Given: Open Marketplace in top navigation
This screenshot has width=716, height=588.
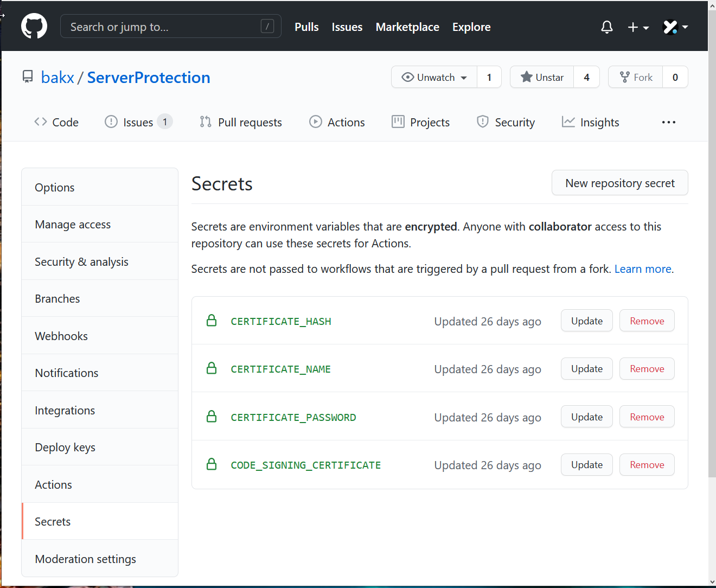Looking at the screenshot, I should (407, 27).
